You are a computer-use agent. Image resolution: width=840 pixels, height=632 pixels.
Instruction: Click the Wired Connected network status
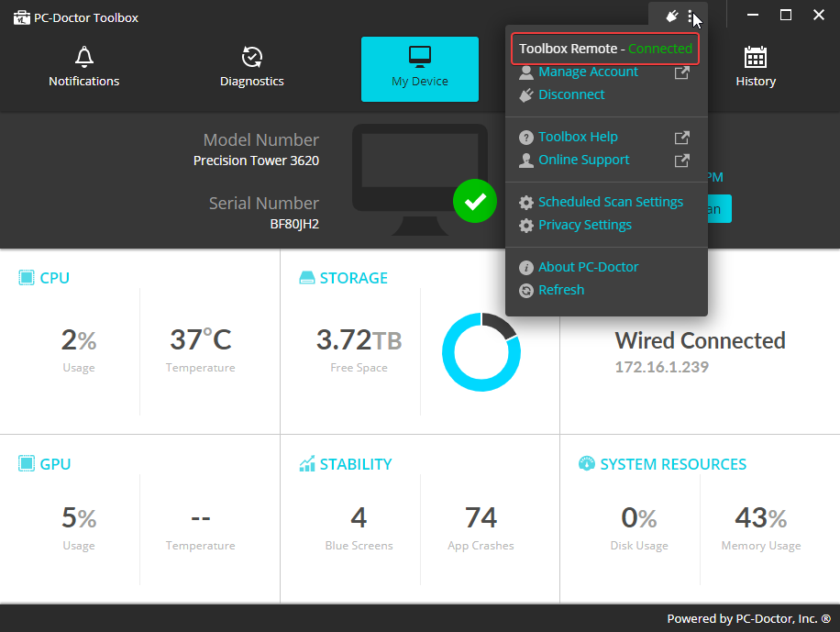(x=701, y=341)
